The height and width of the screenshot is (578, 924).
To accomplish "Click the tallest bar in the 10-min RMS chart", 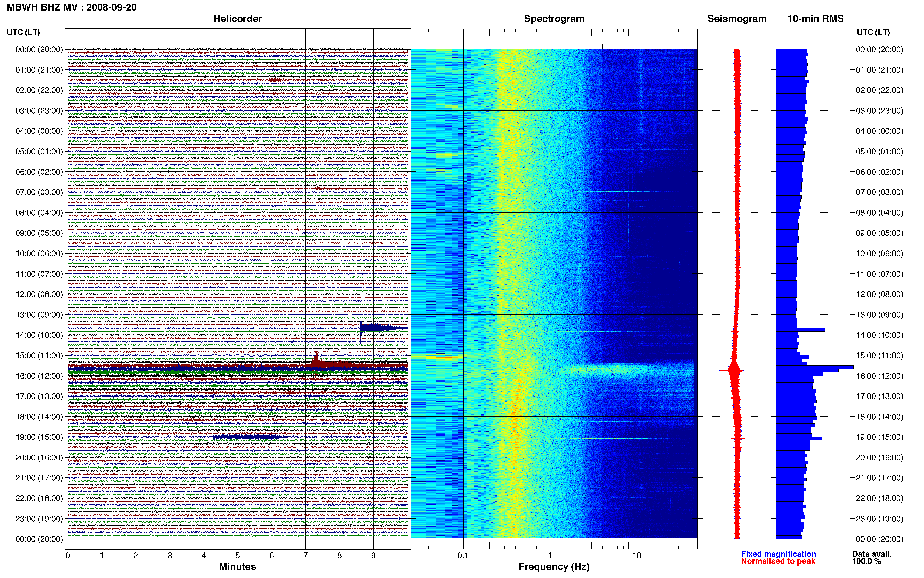I will coord(815,367).
